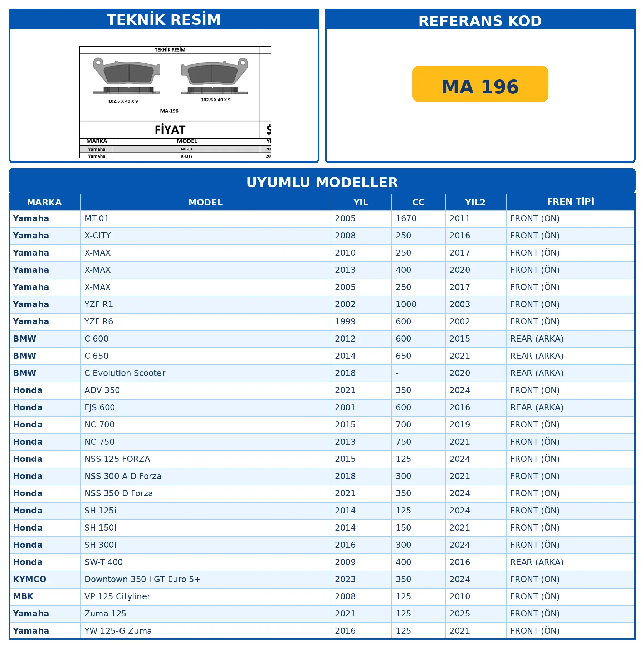This screenshot has height=648, width=644.
Task: Click the 2009 year in SW-T 400 row
Action: pyautogui.click(x=345, y=562)
